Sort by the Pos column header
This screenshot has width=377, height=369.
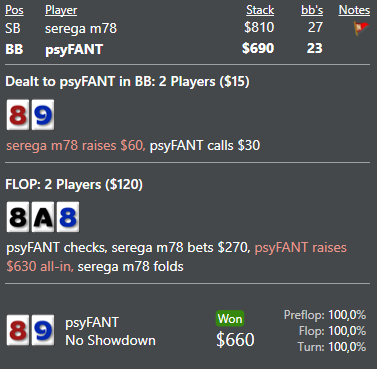[x=14, y=10]
